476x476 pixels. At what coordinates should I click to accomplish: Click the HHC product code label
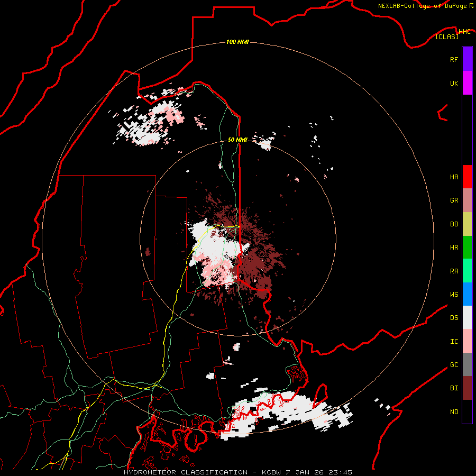pos(464,32)
